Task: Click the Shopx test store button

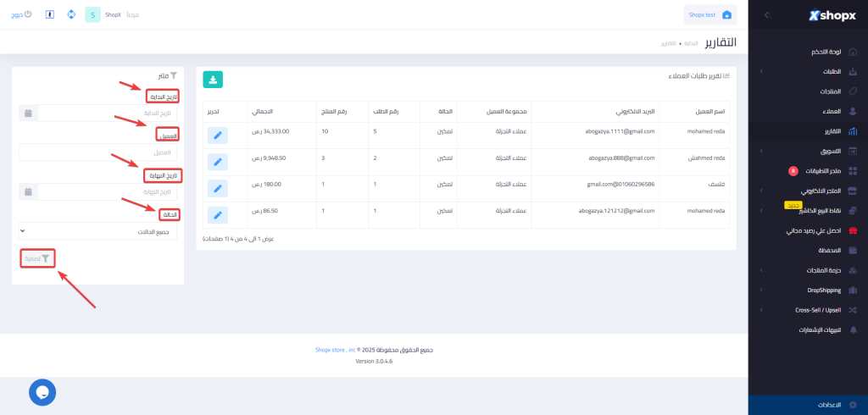Action: click(x=709, y=15)
